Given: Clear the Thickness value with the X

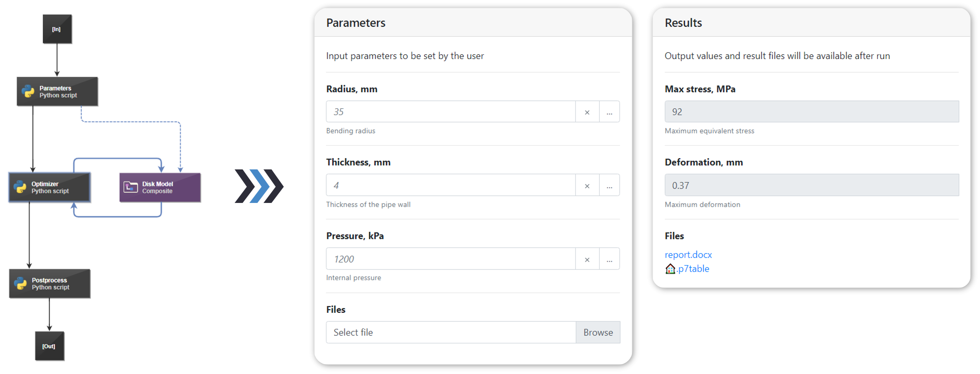Looking at the screenshot, I should click(x=587, y=185).
